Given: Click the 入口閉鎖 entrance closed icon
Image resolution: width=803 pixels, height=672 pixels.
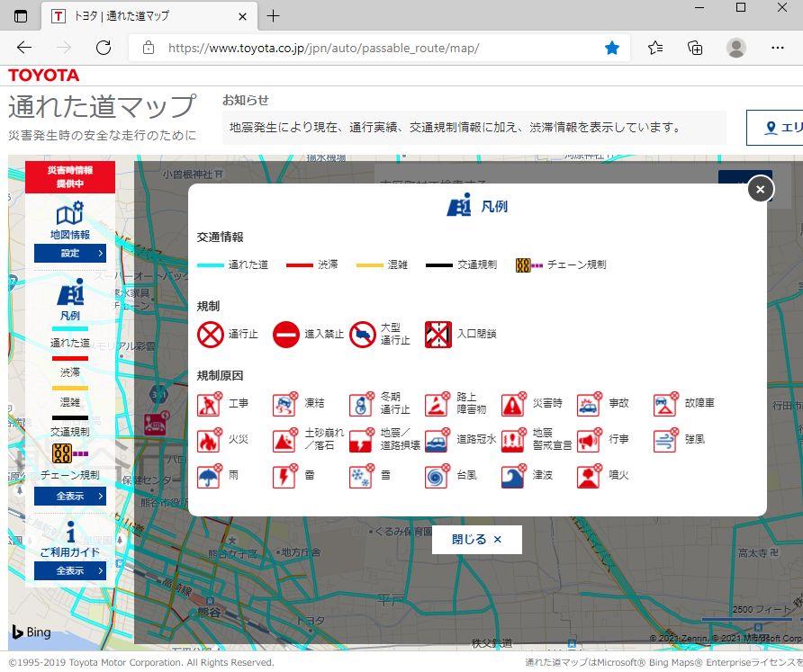Looking at the screenshot, I should (x=438, y=335).
